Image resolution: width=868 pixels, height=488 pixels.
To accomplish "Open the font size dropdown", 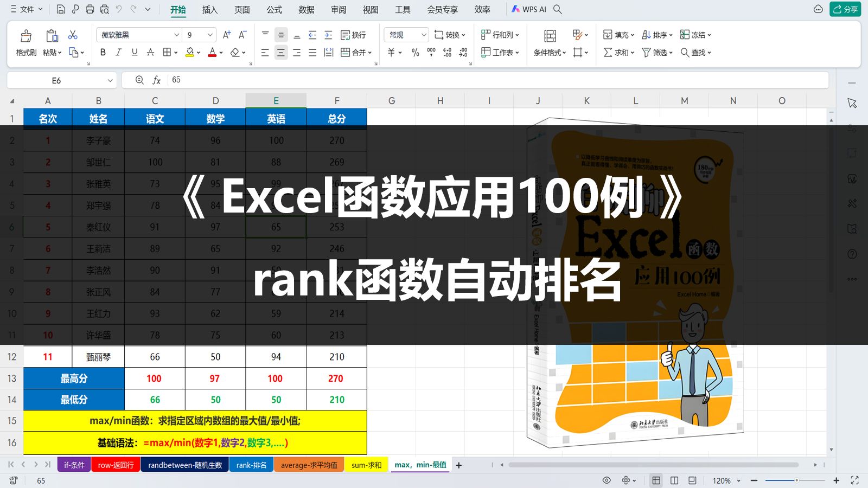I will (x=210, y=35).
